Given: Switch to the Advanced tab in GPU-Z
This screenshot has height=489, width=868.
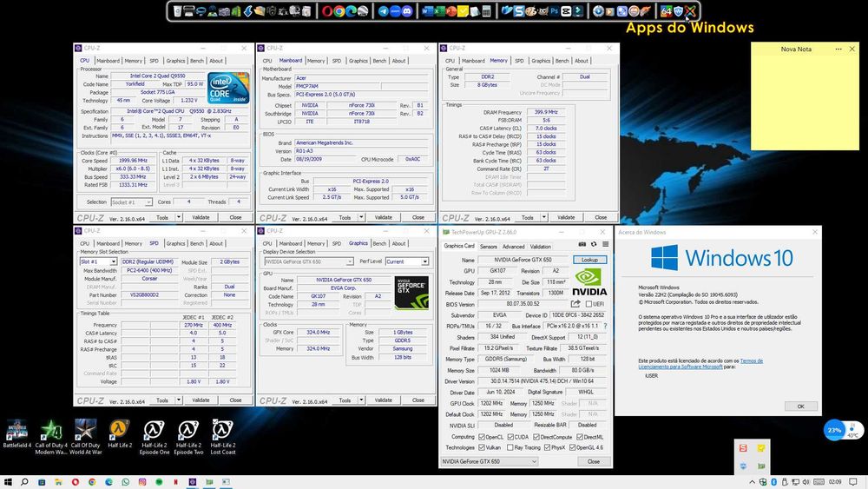Looking at the screenshot, I should (513, 247).
